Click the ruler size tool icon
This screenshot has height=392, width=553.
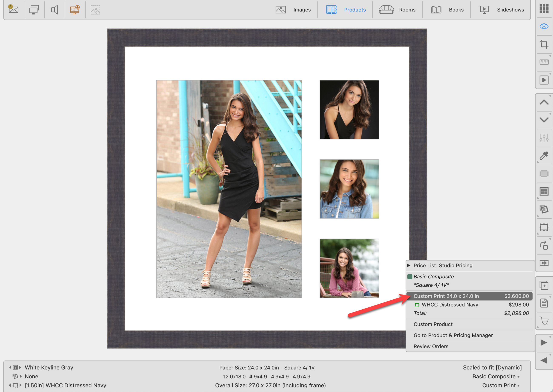pos(544,62)
